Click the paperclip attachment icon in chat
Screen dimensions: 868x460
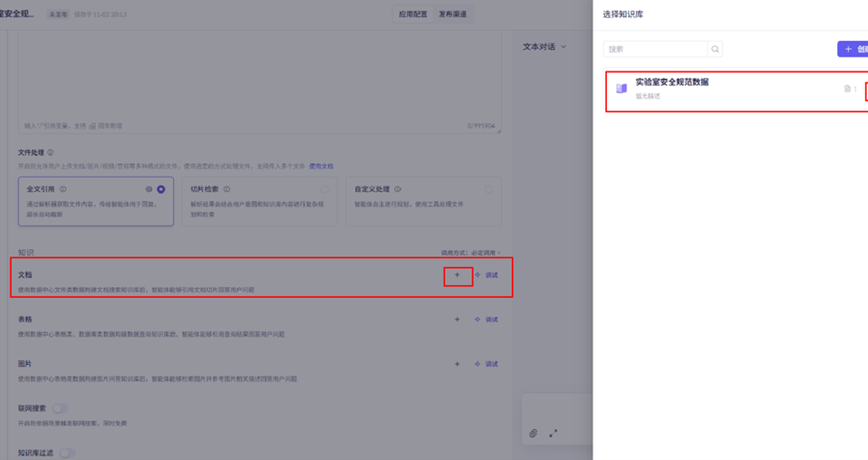[533, 434]
